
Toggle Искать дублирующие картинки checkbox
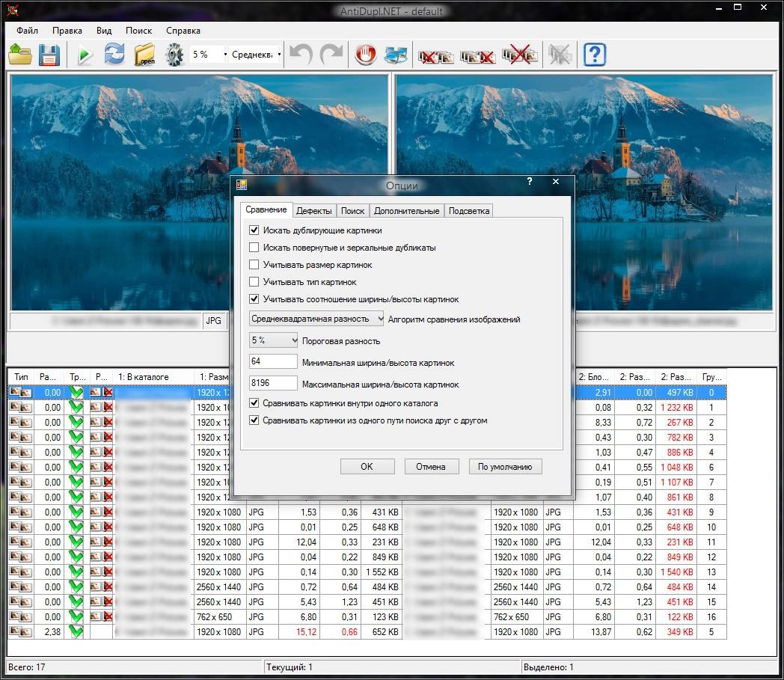coord(254,230)
